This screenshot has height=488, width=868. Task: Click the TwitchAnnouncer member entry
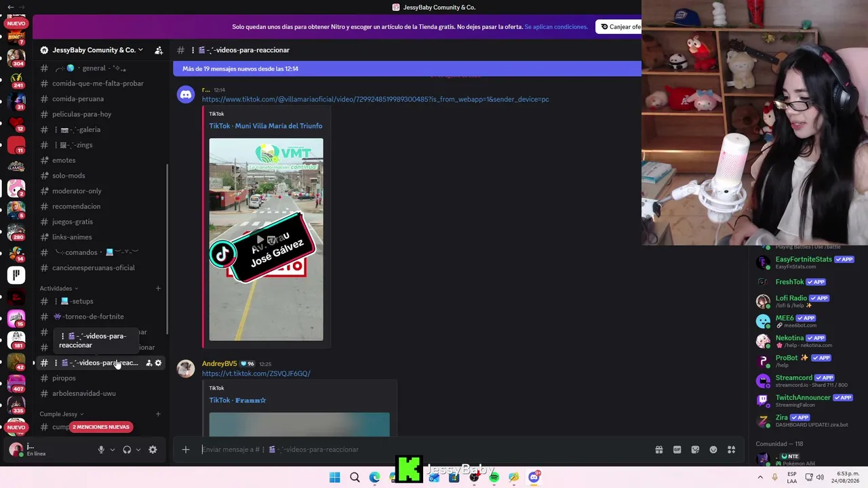[805, 401]
